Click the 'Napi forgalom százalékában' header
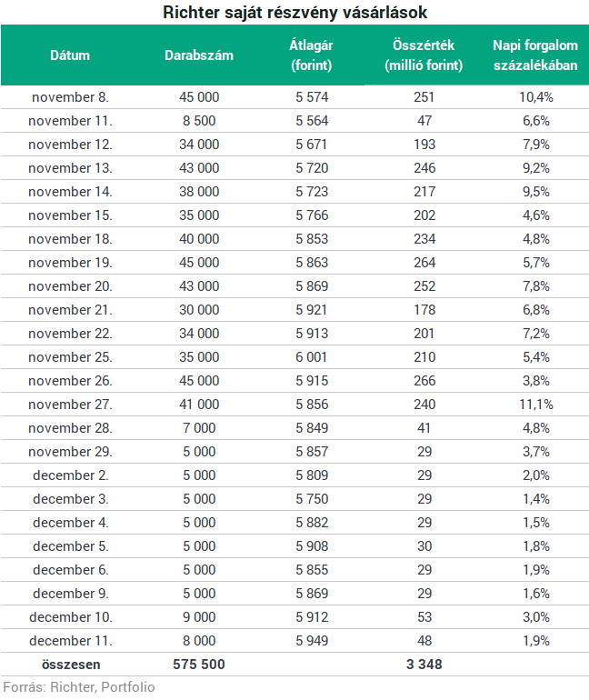 click(x=535, y=55)
